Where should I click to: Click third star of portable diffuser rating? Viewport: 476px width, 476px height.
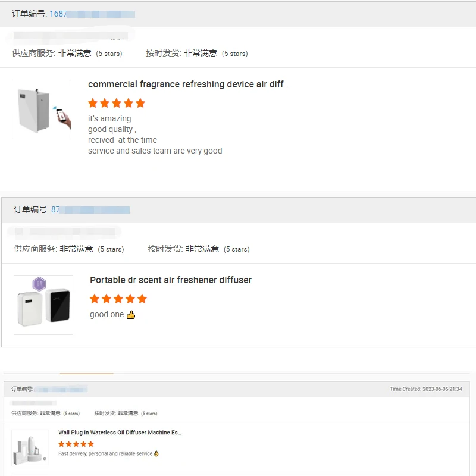point(118,299)
